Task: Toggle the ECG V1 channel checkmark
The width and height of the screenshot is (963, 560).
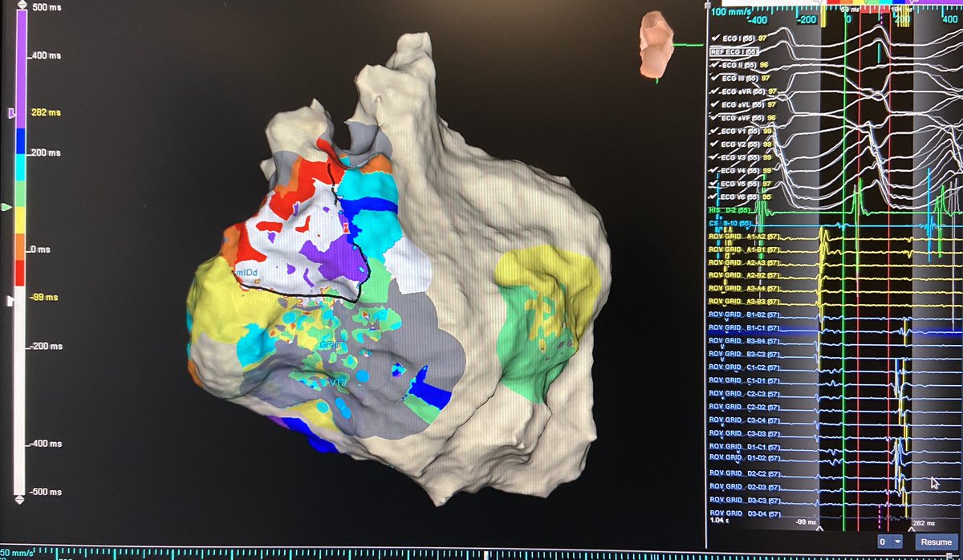Action: [716, 131]
